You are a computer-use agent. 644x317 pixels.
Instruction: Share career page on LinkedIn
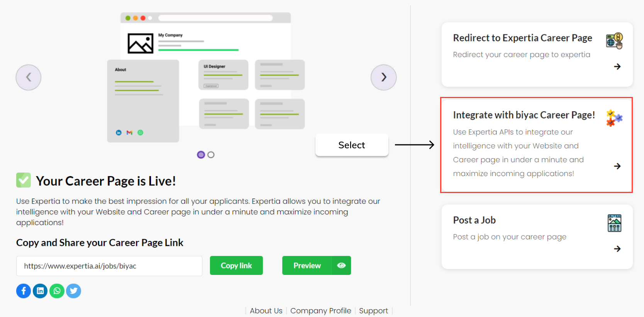pyautogui.click(x=40, y=291)
